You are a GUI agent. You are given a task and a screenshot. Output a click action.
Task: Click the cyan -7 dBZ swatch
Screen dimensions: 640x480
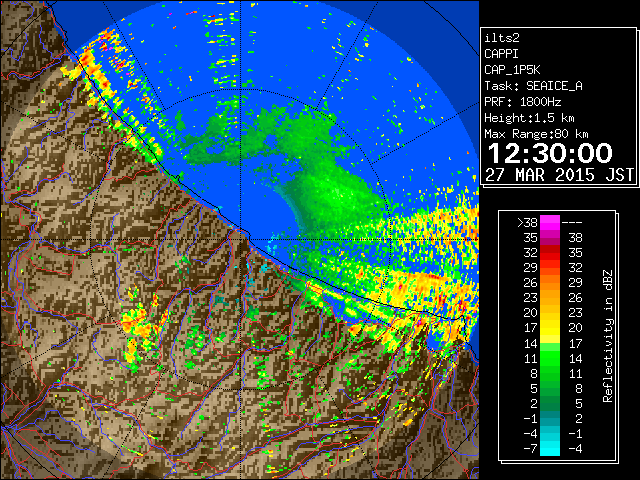[550, 448]
